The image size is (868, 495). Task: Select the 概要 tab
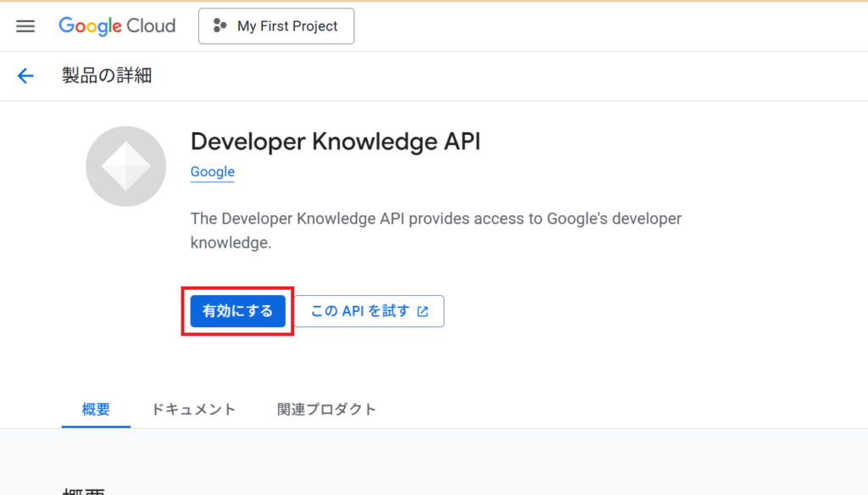coord(96,409)
